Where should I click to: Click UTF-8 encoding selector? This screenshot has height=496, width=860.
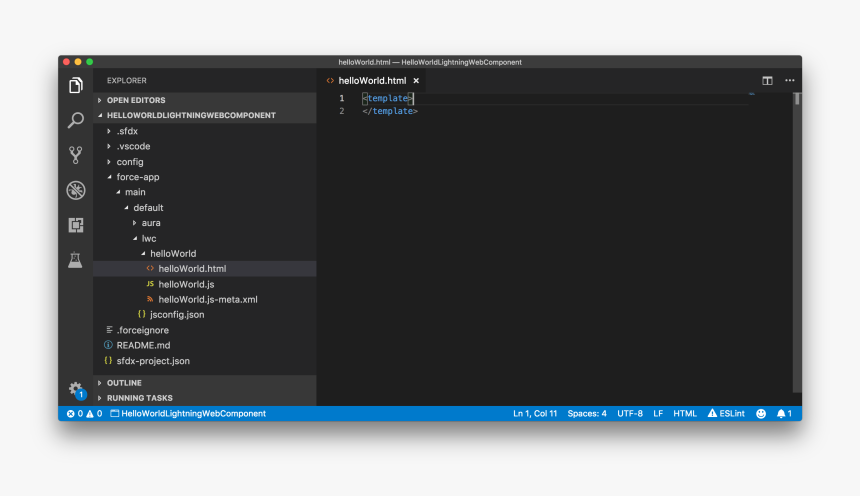point(630,414)
